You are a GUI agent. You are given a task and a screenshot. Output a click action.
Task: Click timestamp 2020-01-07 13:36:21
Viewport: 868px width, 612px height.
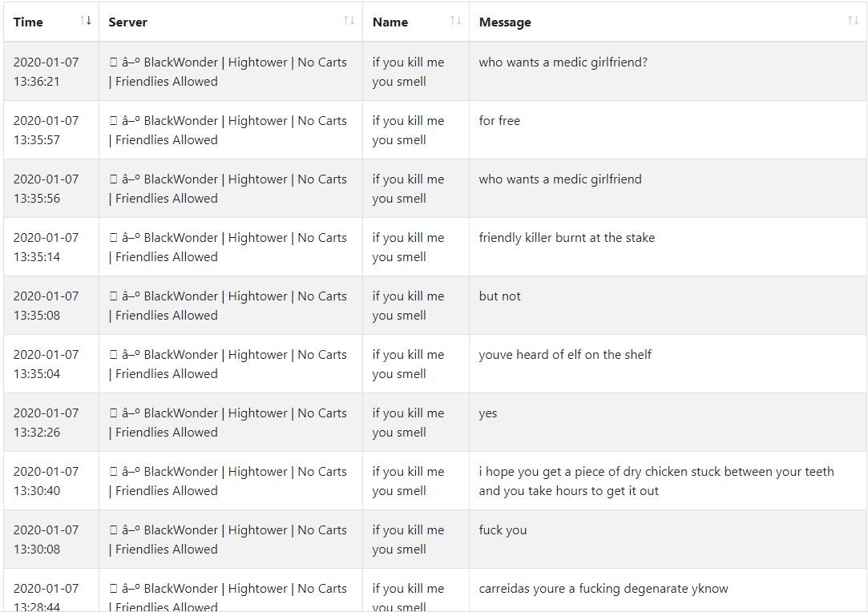pos(46,71)
